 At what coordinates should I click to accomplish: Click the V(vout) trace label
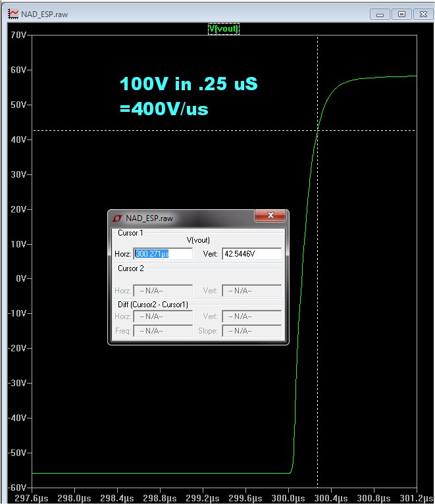tap(224, 29)
